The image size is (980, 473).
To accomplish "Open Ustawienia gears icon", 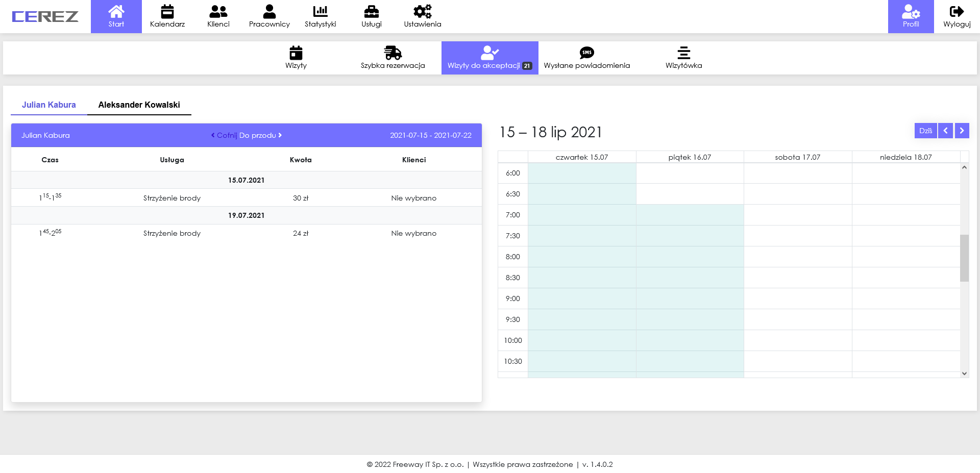I will click(422, 11).
